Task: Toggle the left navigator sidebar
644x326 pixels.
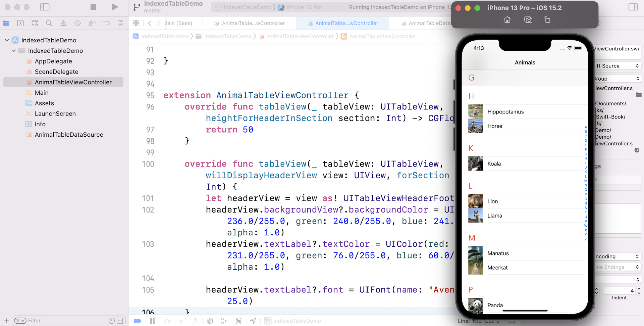Action: pos(45,7)
